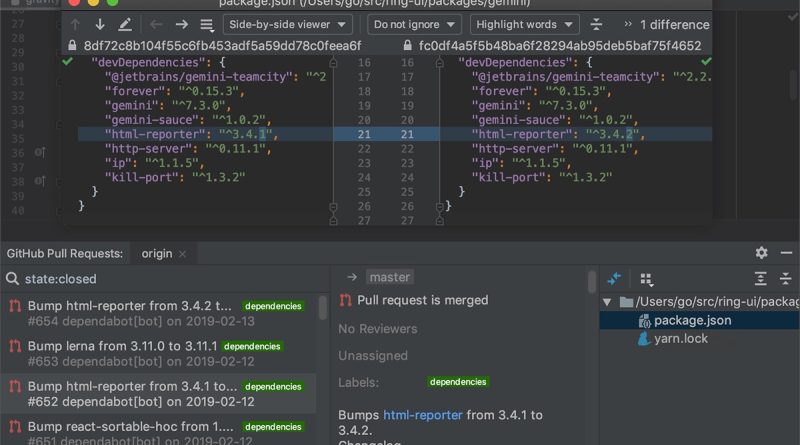
Task: Click the details pane scrollbar
Action: tap(592, 281)
